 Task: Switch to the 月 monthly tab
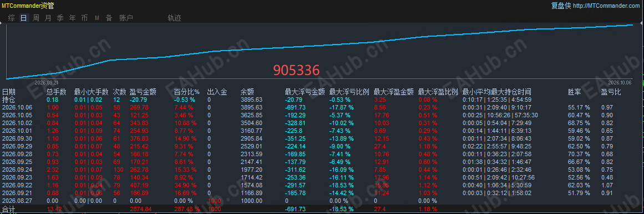[48, 18]
